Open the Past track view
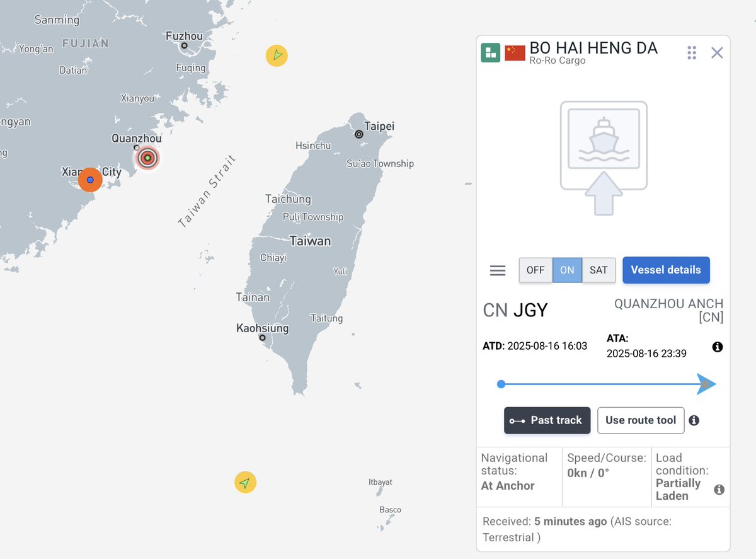The height and width of the screenshot is (559, 756). point(547,420)
